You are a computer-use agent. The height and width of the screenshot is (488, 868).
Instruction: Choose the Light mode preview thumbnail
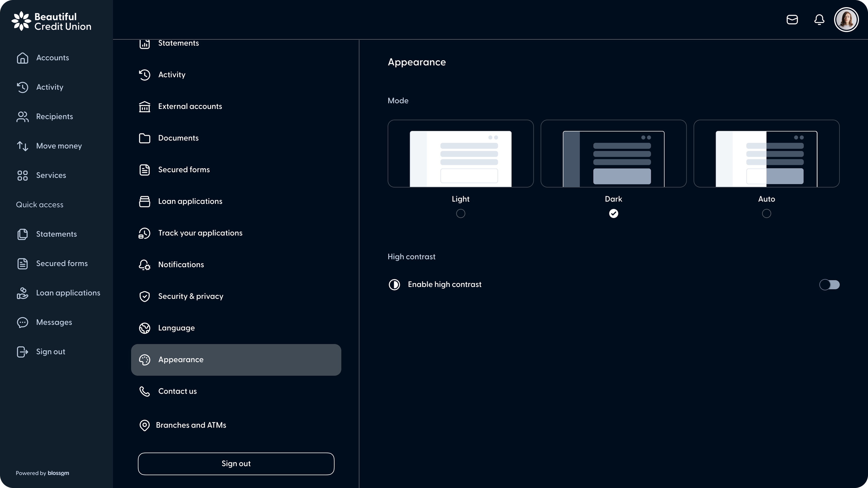(460, 154)
